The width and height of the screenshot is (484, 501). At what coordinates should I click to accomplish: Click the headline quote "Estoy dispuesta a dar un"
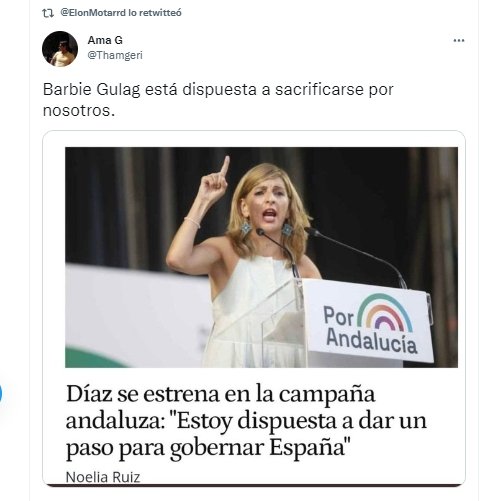299,421
